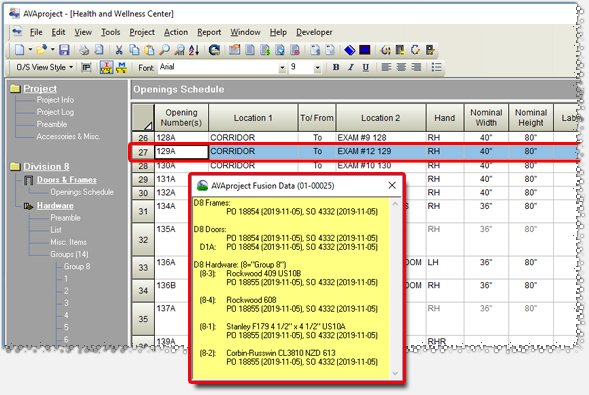Click the Fusion Data scrollbar down arrow

click(395, 373)
